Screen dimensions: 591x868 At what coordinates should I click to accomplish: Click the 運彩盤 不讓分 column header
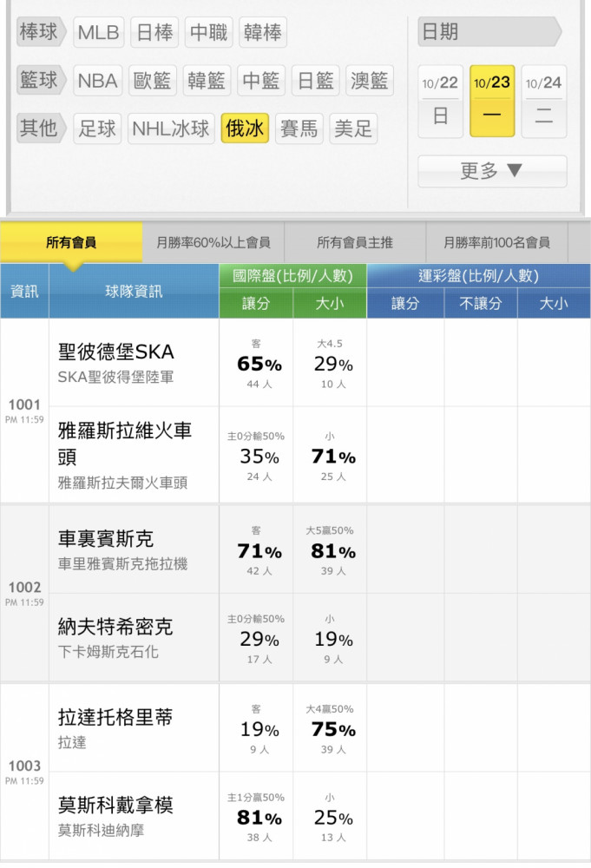coord(480,303)
